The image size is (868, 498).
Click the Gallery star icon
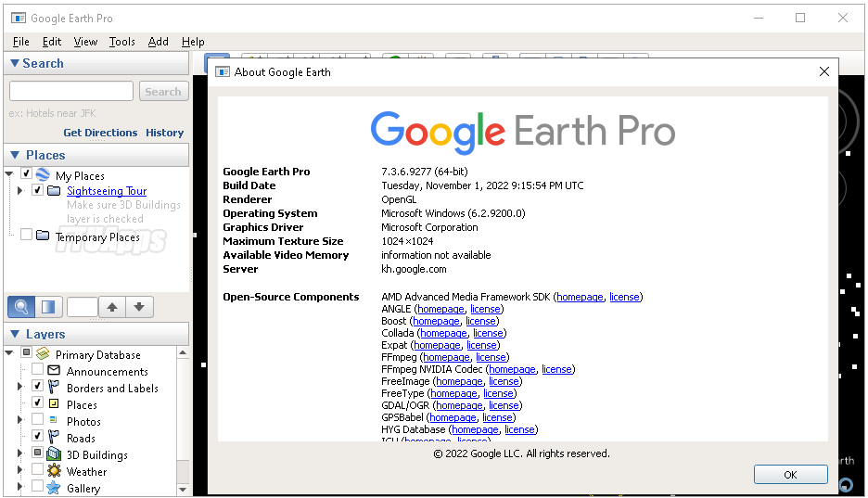(54, 487)
